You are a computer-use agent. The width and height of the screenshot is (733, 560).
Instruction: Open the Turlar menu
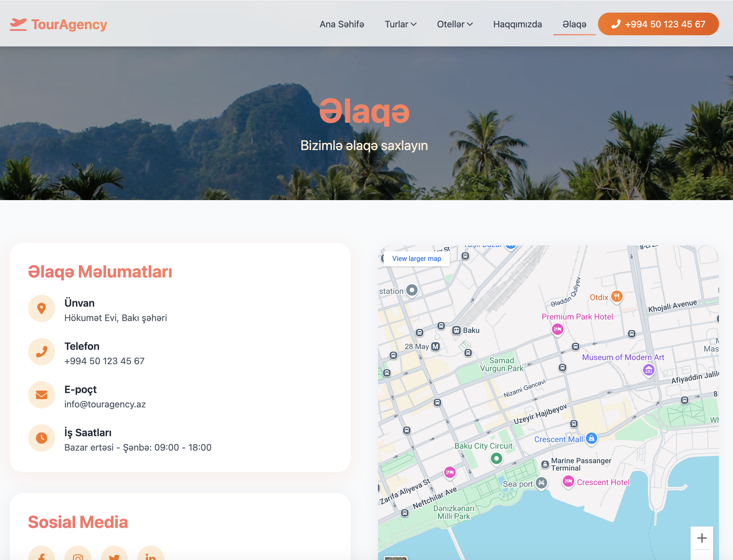point(400,24)
